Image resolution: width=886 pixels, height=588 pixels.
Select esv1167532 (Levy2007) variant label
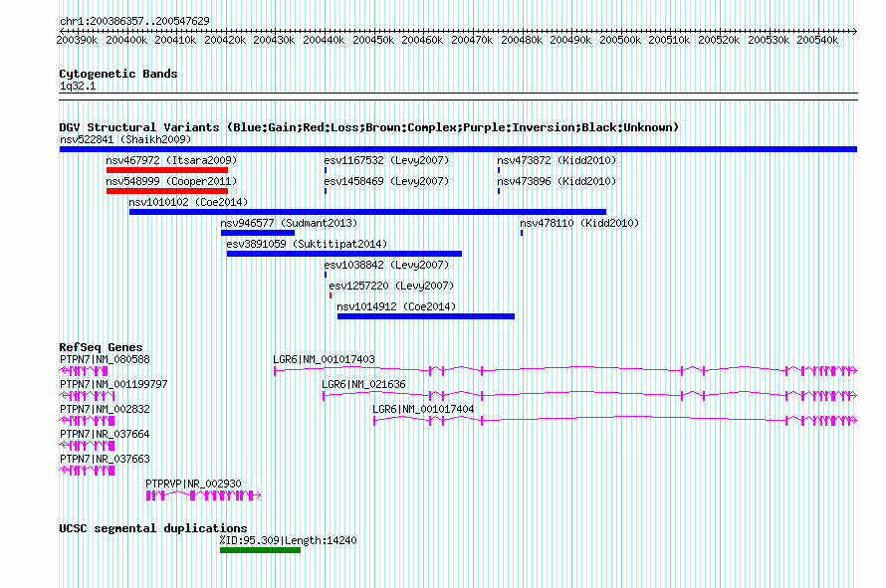click(386, 160)
